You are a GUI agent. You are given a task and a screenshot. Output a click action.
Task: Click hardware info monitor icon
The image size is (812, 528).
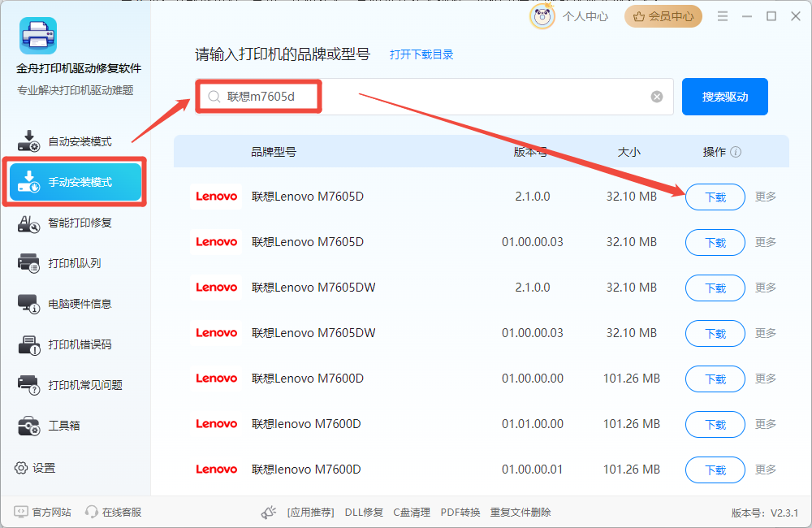tap(28, 304)
